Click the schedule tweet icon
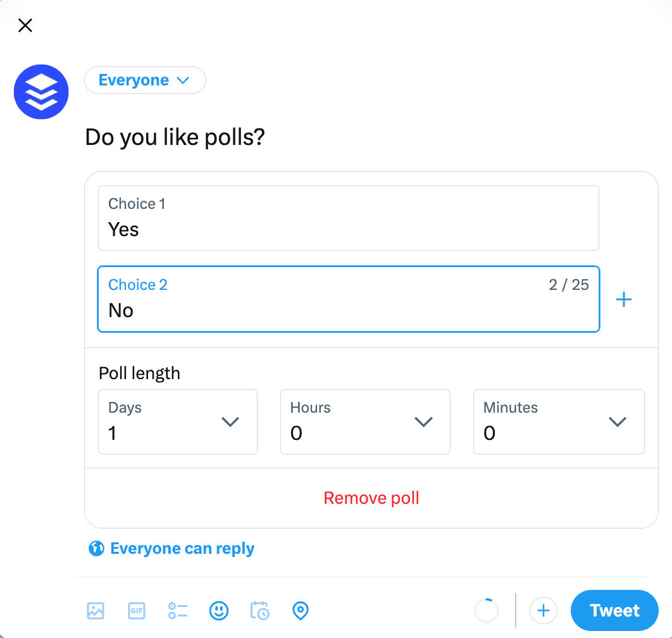 259,611
